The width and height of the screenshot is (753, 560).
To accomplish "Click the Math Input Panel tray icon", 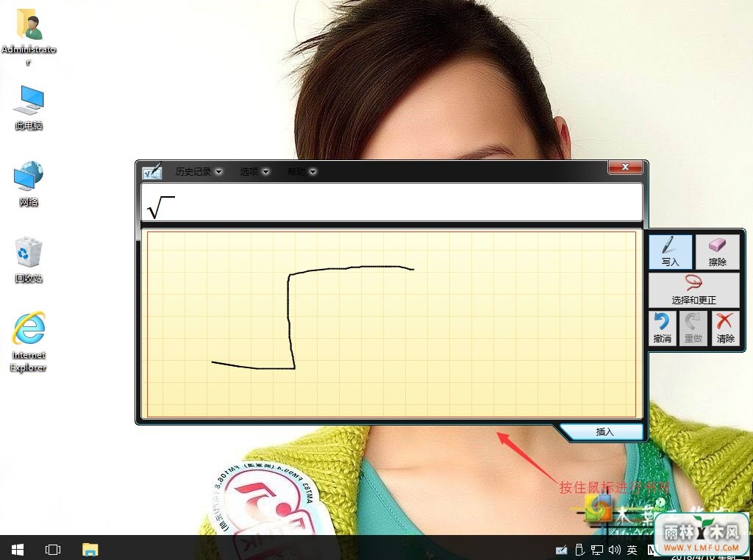I will (x=561, y=550).
